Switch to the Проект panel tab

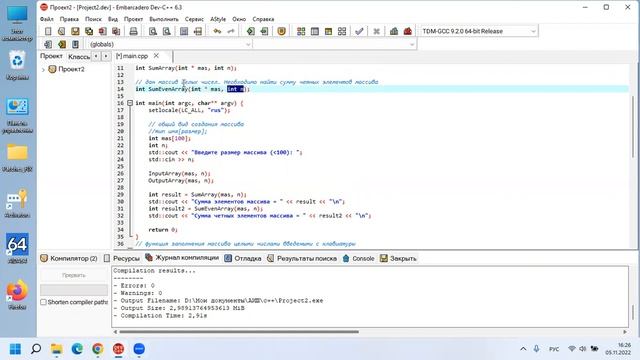coord(51,56)
